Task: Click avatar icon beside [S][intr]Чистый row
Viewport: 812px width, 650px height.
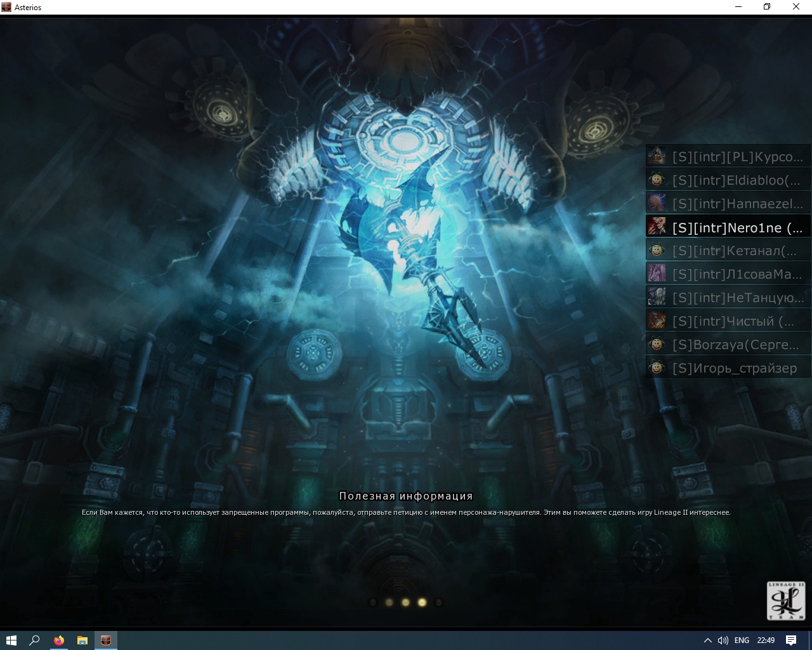Action: 657,321
